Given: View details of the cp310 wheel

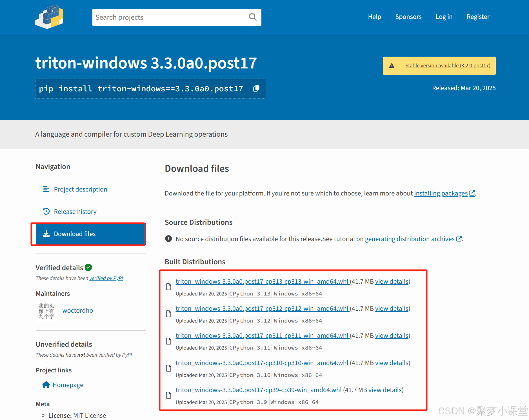Looking at the screenshot, I should [x=392, y=363].
